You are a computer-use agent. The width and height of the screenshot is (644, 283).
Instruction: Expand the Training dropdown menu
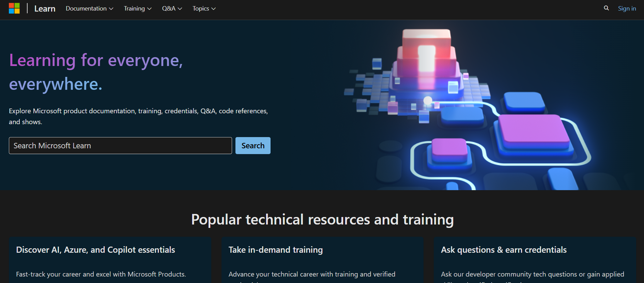pos(138,9)
